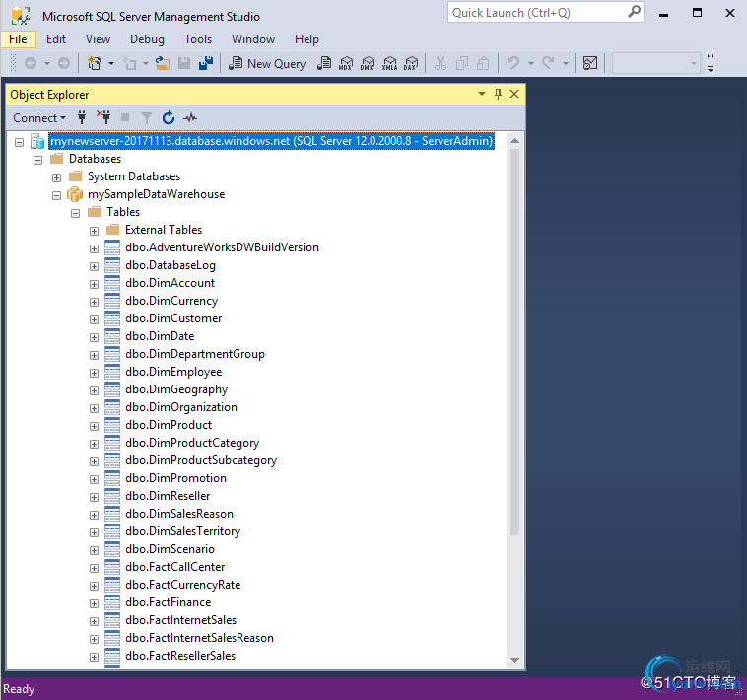This screenshot has height=700, width=747.
Task: Click the Refresh icon in Object Explorer
Action: [169, 117]
